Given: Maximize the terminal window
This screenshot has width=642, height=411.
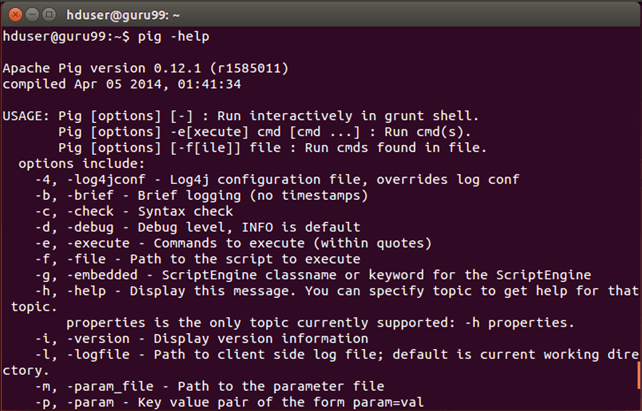Looking at the screenshot, I should click(50, 12).
